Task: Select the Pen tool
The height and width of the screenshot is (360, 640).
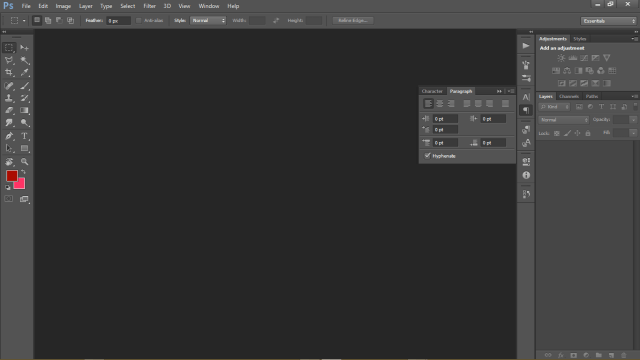Action: pos(9,136)
